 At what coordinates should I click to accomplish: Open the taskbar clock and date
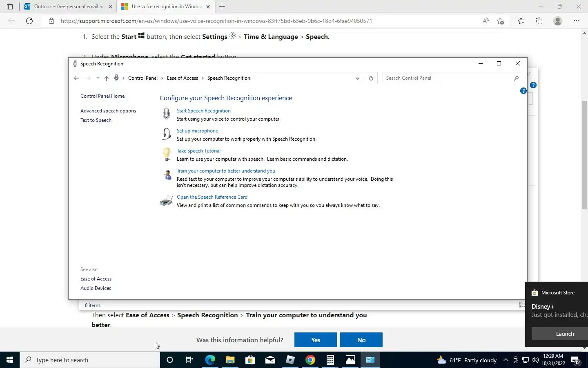click(553, 360)
